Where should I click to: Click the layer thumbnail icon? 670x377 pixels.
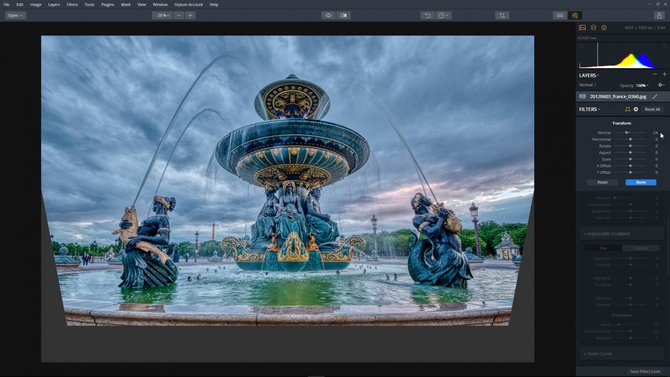click(582, 97)
